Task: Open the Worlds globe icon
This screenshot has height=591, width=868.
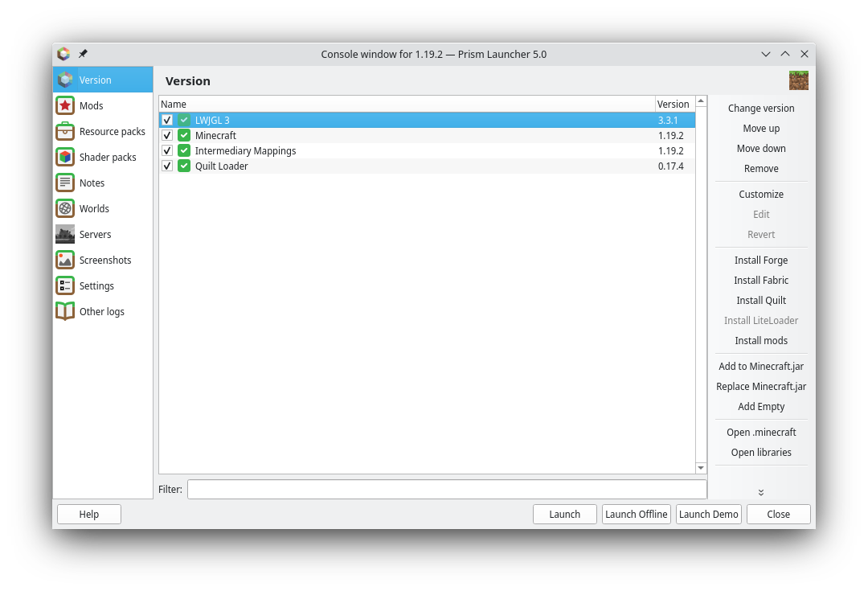Action: 65,208
